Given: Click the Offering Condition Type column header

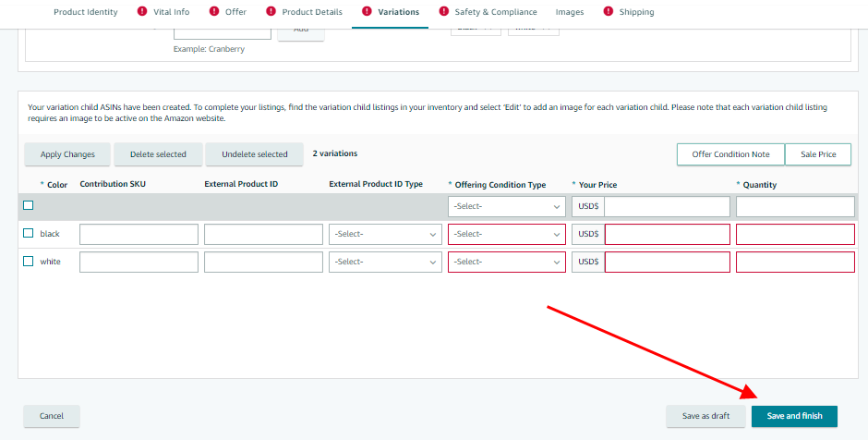Looking at the screenshot, I should [x=500, y=185].
